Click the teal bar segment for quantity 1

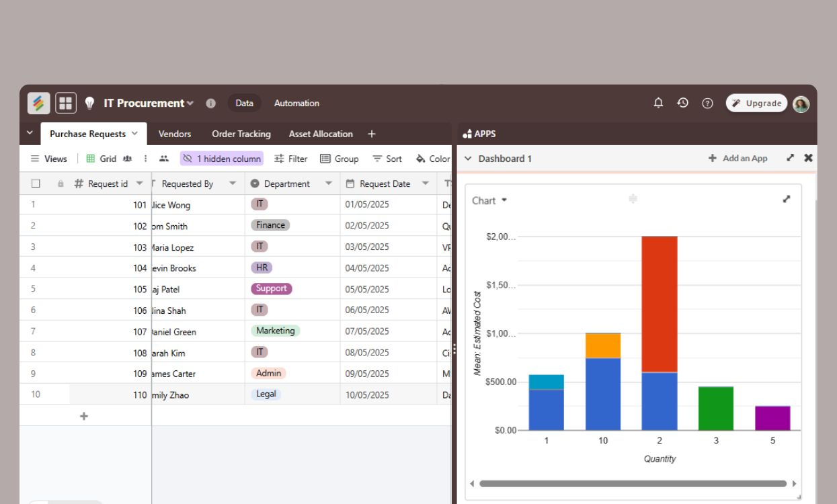pos(547,382)
